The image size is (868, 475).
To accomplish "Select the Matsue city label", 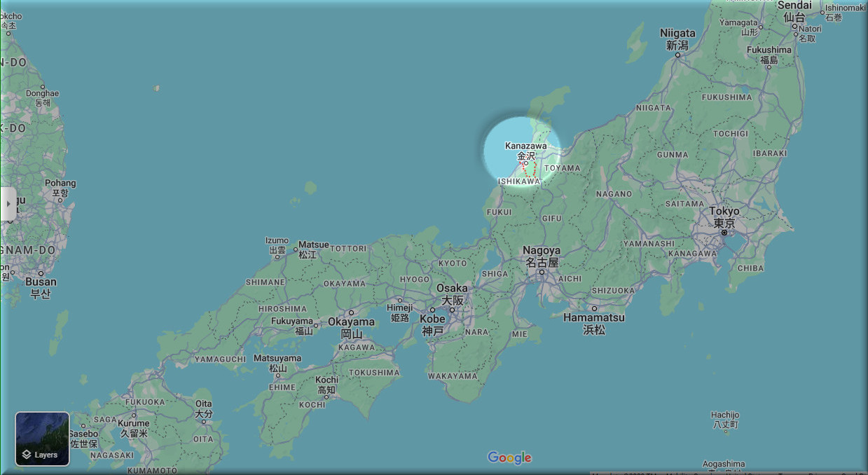I will 313,245.
